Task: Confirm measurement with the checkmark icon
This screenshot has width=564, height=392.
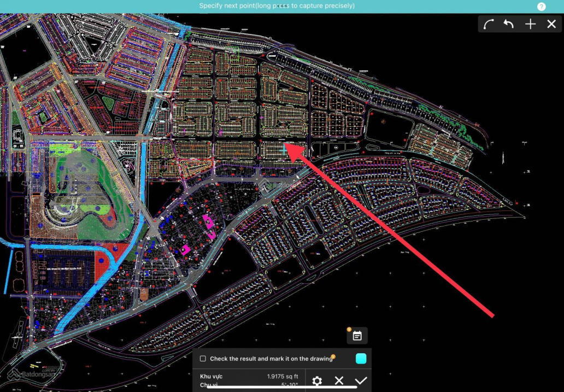Action: (x=361, y=381)
